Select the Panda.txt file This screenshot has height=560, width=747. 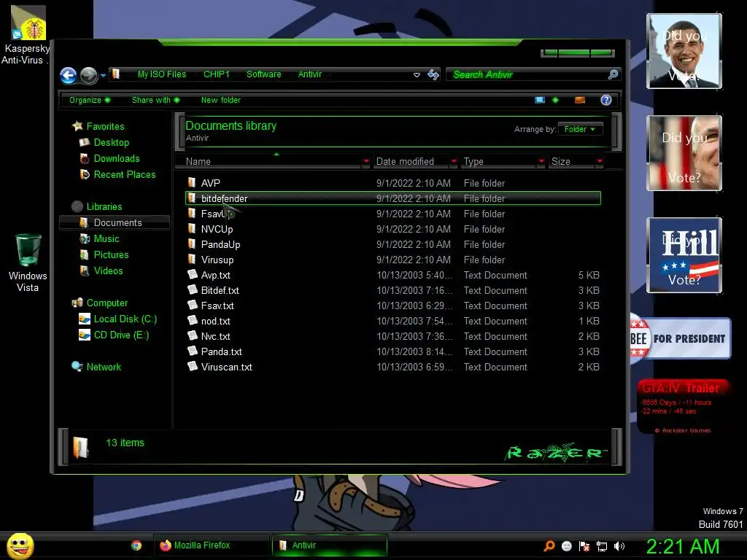click(393, 351)
